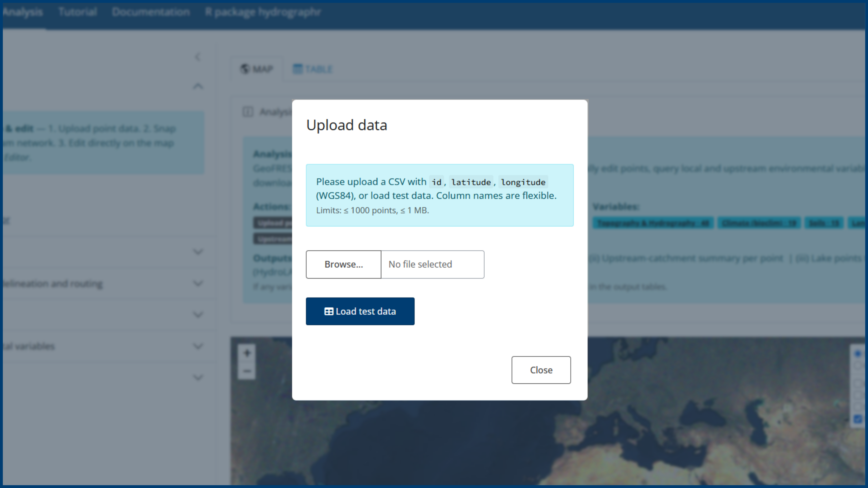Open the Tutorial nav tab
This screenshot has width=868, height=488.
point(77,12)
